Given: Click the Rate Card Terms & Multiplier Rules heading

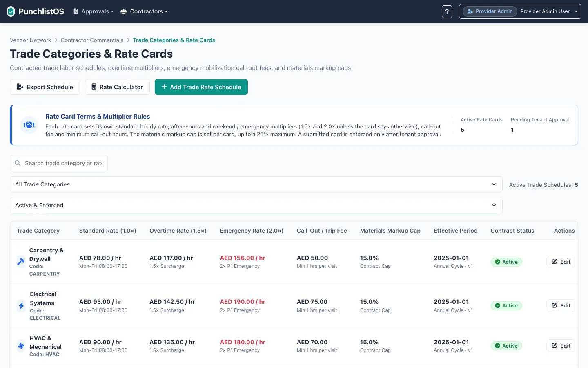Looking at the screenshot, I should coord(98,117).
